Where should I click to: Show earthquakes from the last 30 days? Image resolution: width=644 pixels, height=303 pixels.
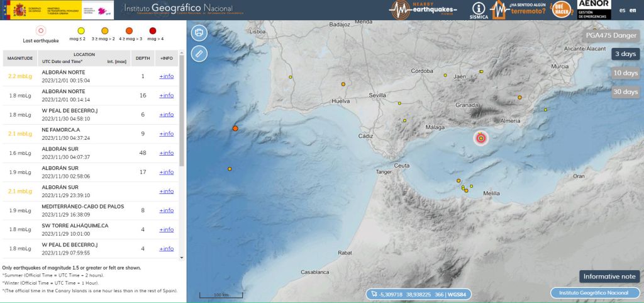(625, 92)
